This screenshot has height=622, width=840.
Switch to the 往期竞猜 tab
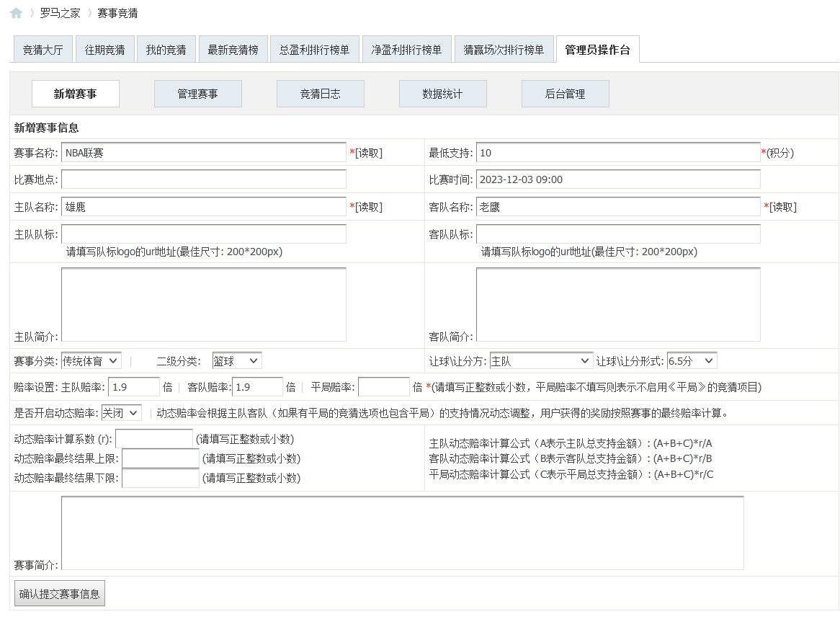pos(104,48)
